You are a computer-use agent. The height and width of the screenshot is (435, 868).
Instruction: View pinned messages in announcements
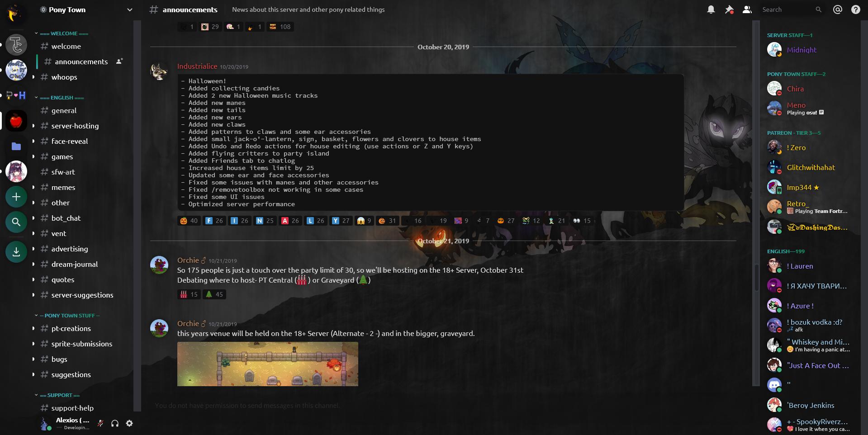729,9
